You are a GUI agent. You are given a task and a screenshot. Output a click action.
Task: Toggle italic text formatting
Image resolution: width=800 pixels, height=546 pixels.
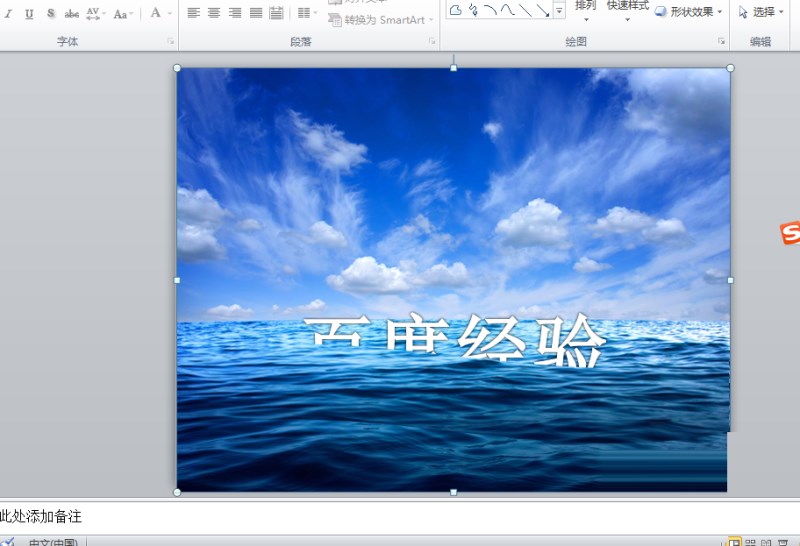(8, 14)
